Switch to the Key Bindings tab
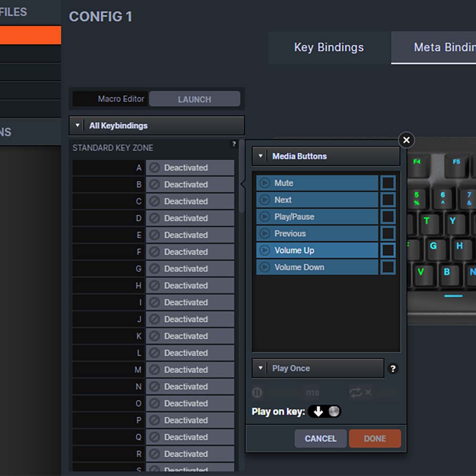This screenshot has width=476, height=476. coord(328,48)
